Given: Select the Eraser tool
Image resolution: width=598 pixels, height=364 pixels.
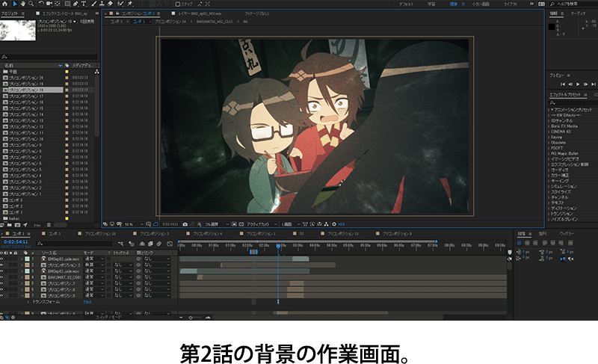Looking at the screenshot, I should 110,4.
